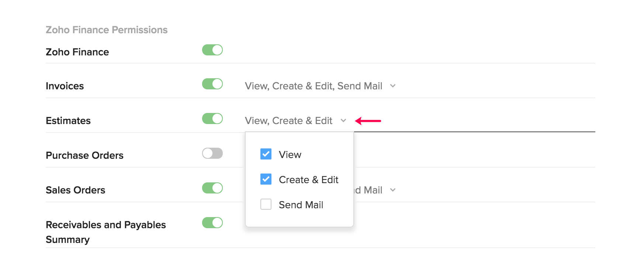Toggle the Zoho Finance switch off
This screenshot has height=271, width=644.
212,50
